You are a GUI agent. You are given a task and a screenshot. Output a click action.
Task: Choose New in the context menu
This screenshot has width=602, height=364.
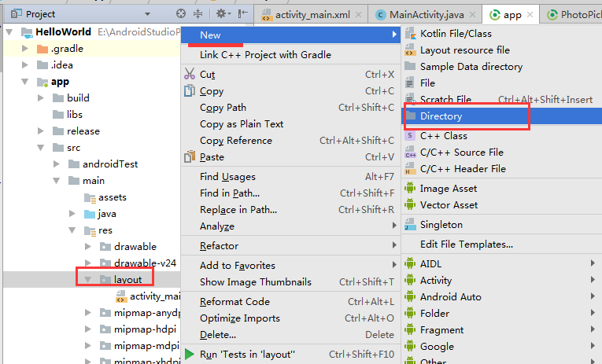[290, 35]
